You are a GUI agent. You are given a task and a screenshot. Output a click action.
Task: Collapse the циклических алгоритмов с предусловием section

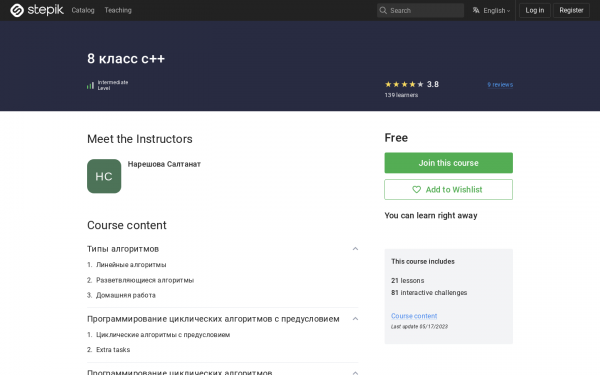tap(355, 319)
